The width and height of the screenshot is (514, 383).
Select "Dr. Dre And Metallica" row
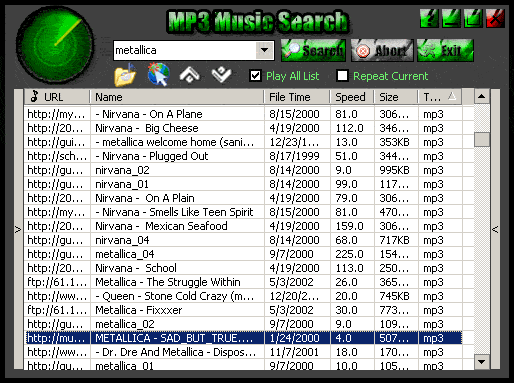click(x=243, y=352)
